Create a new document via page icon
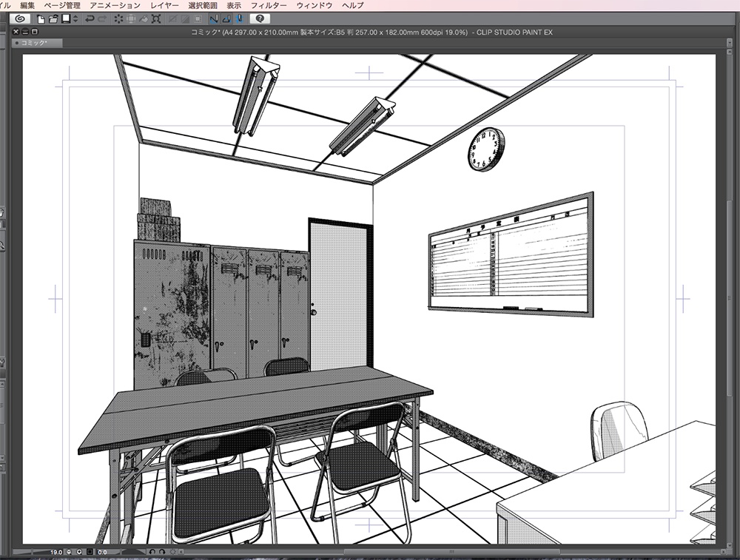Viewport: 740px width, 560px height. (x=41, y=19)
